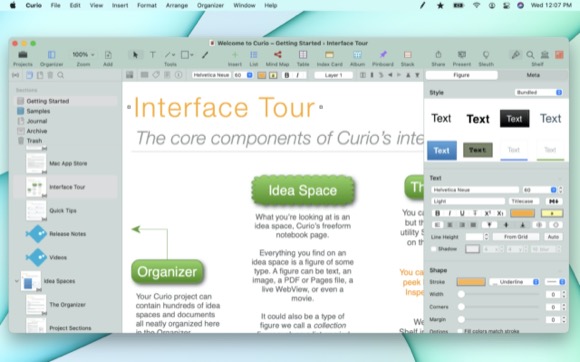Open inspector font size 60 dropdown
The height and width of the screenshot is (362, 580).
[553, 190]
